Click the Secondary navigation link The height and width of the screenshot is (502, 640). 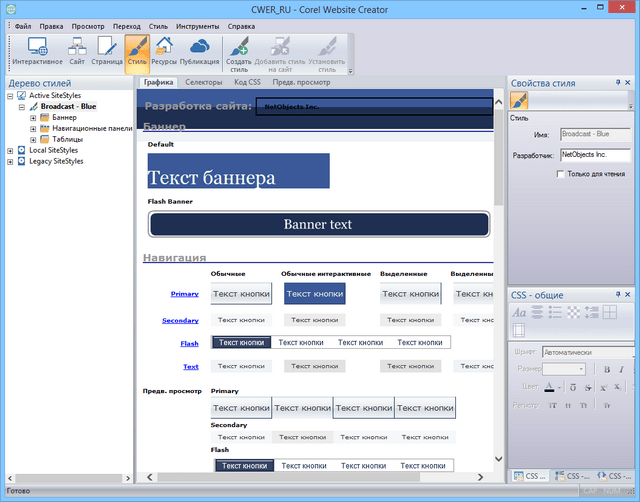click(180, 320)
